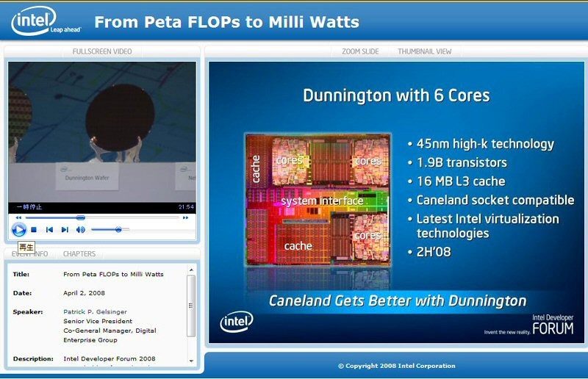Image resolution: width=588 pixels, height=379 pixels.
Task: Mute audio with the speaker icon
Action: click(80, 229)
